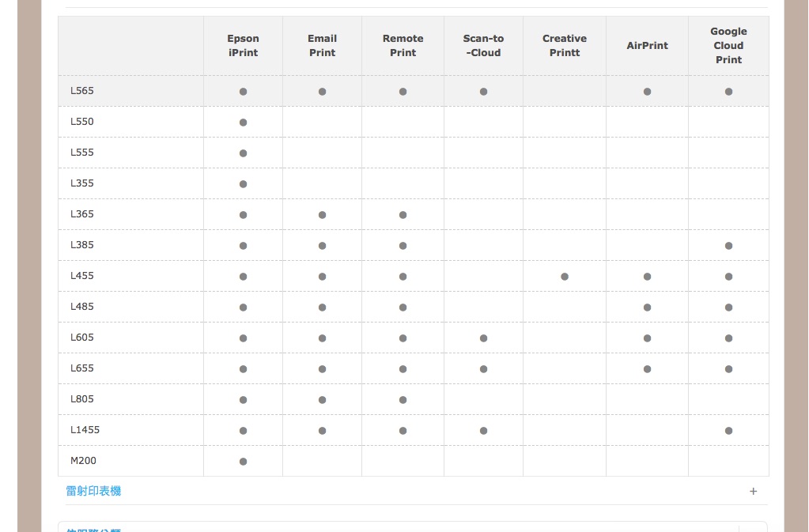Click the L805 Remote Print dot
This screenshot has width=809, height=532.
403,400
